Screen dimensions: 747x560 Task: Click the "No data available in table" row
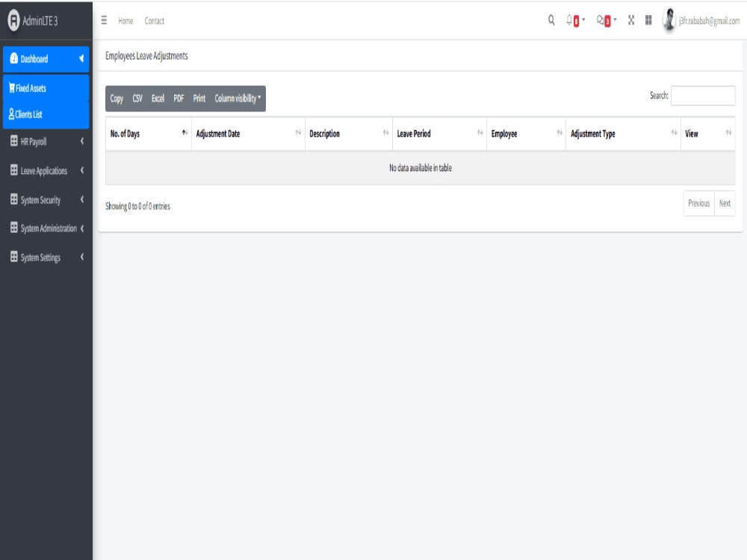coord(420,167)
